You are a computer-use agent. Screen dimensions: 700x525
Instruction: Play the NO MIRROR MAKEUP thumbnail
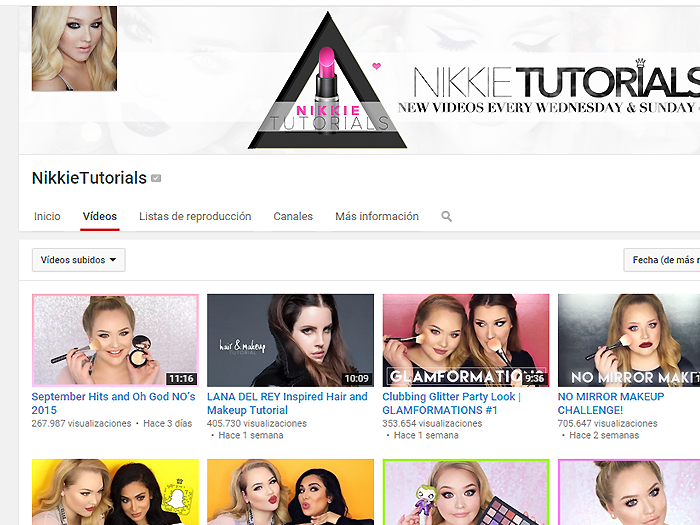[x=629, y=340]
